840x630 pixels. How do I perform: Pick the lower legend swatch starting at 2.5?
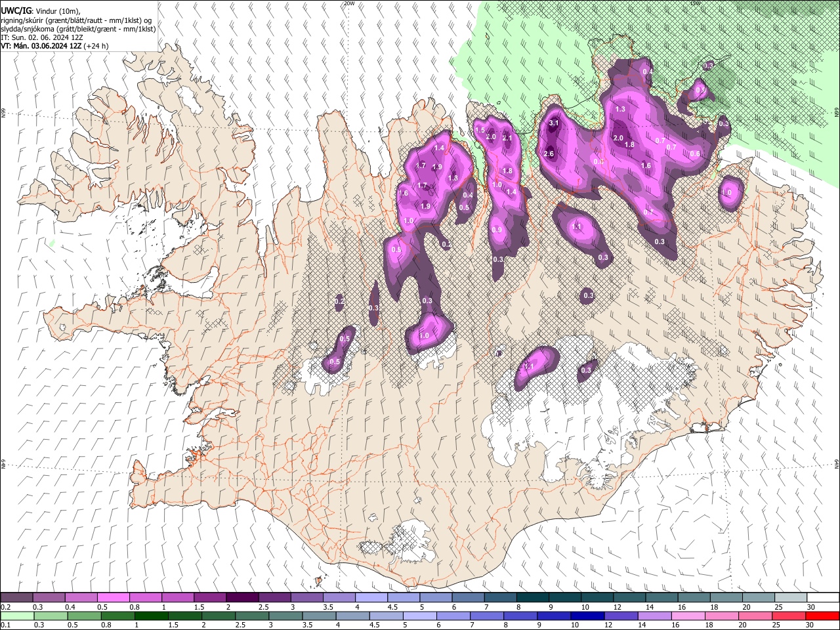click(252, 616)
